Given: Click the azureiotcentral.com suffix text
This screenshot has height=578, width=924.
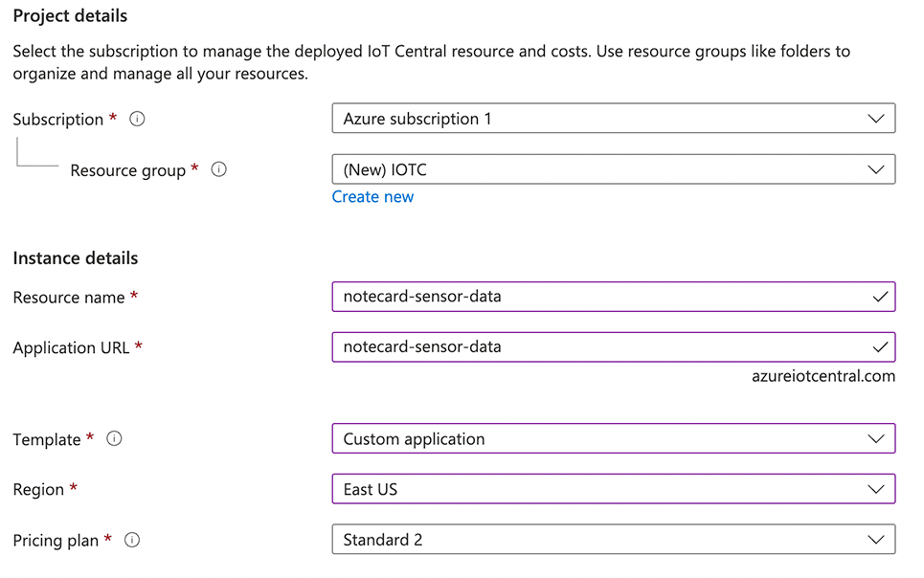Looking at the screenshot, I should [x=823, y=376].
